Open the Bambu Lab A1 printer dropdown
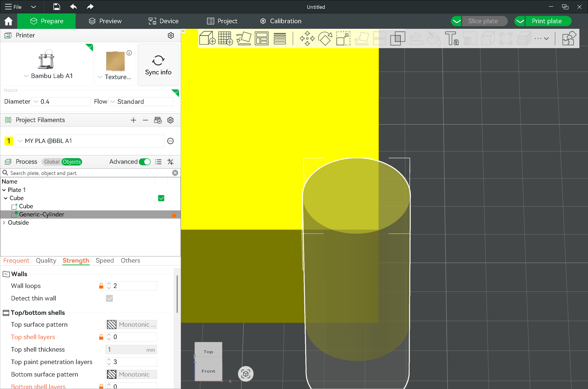 coord(48,76)
